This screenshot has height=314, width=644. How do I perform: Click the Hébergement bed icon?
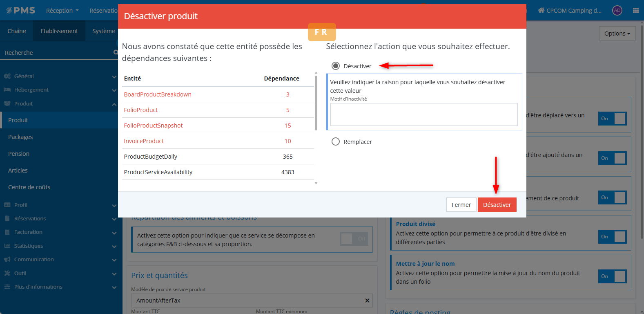coord(7,90)
